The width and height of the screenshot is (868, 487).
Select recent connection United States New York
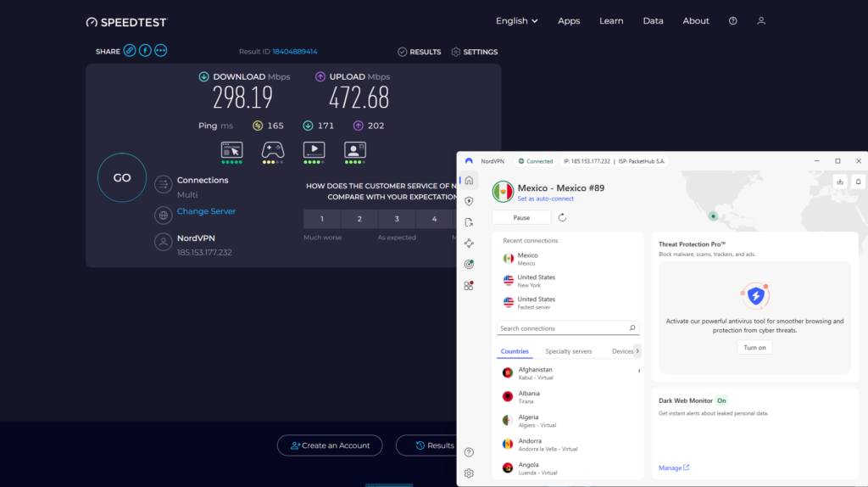click(568, 281)
